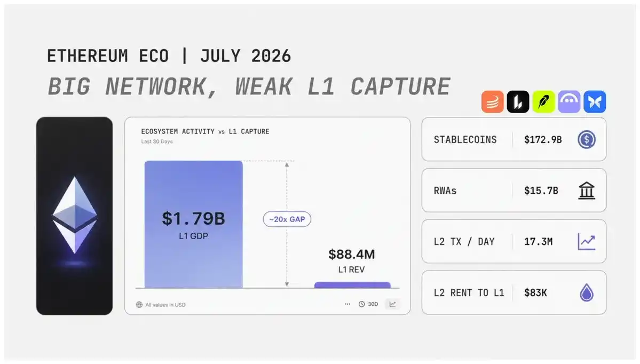Click the black app icon with white bars

(x=518, y=101)
